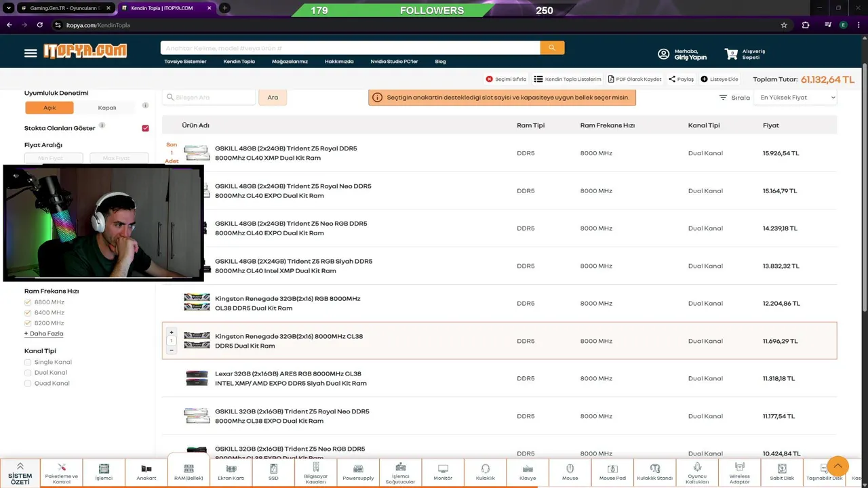
Task: Select the Ekran Kartı category
Action: 231,472
